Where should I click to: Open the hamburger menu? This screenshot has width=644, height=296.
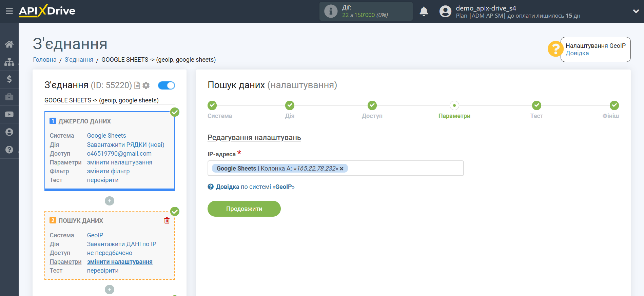tap(9, 11)
